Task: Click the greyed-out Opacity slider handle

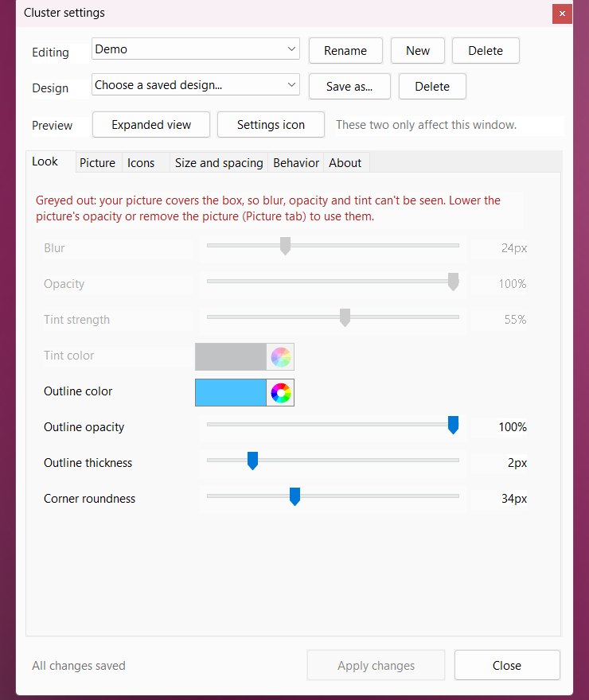Action: [x=453, y=282]
